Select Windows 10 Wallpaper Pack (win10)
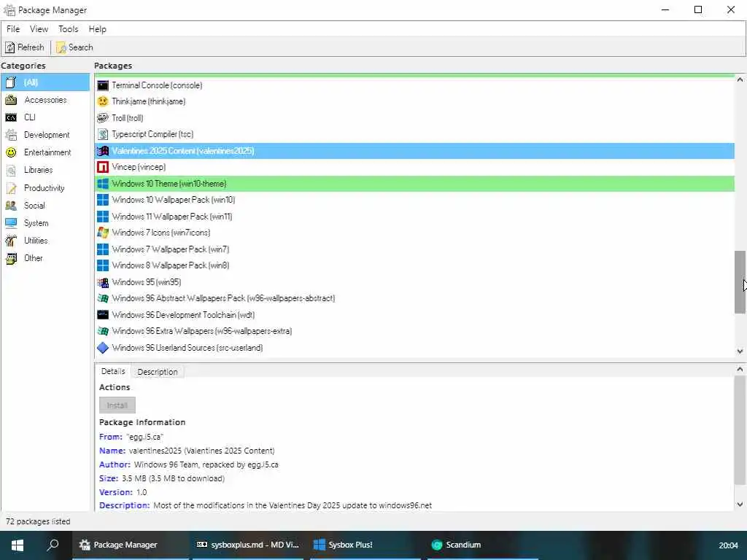The height and width of the screenshot is (560, 747). [414, 200]
